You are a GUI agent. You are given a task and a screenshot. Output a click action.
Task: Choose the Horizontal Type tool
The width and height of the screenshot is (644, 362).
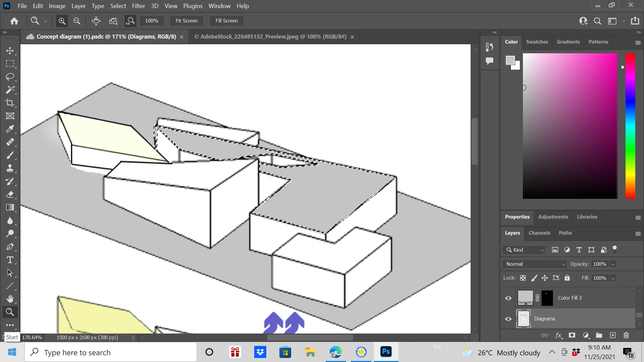(10, 260)
